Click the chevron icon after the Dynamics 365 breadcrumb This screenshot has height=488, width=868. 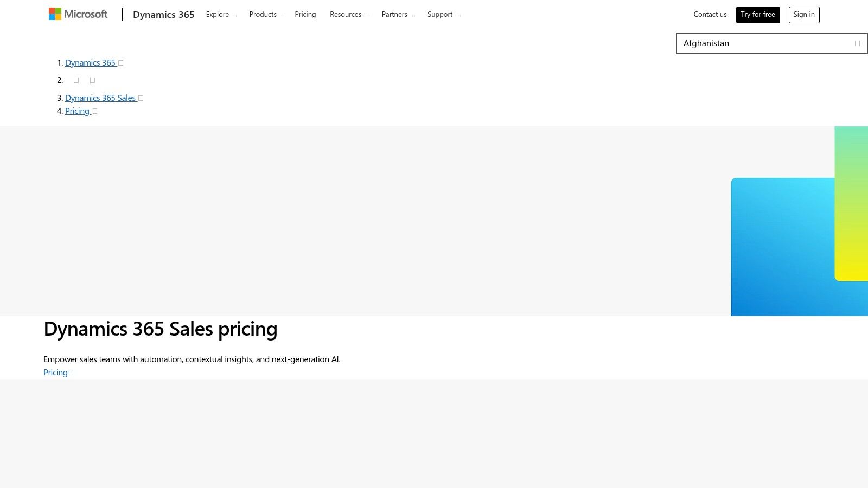tap(120, 62)
